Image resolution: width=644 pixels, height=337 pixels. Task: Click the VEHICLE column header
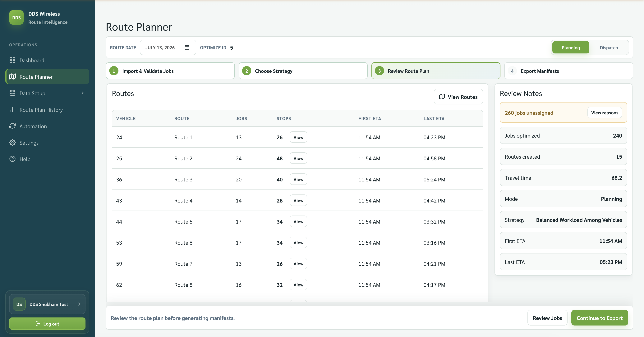click(x=126, y=118)
